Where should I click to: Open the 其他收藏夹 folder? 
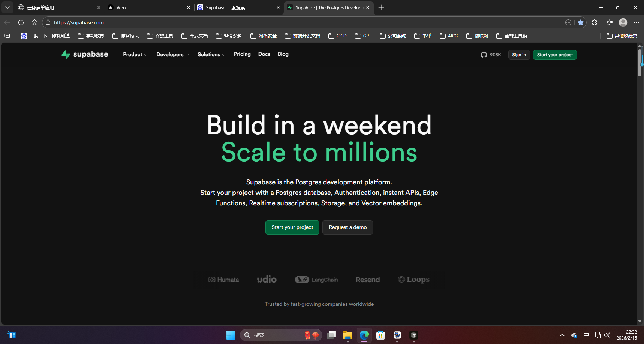point(622,36)
